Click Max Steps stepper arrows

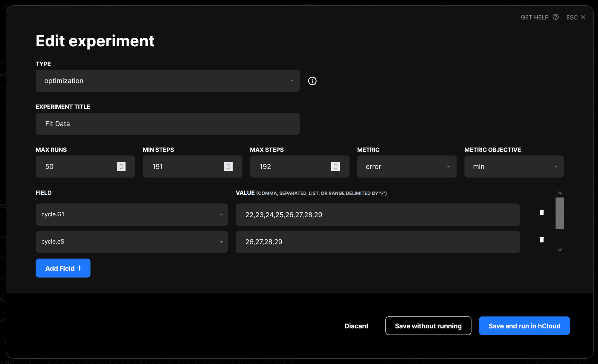(335, 166)
